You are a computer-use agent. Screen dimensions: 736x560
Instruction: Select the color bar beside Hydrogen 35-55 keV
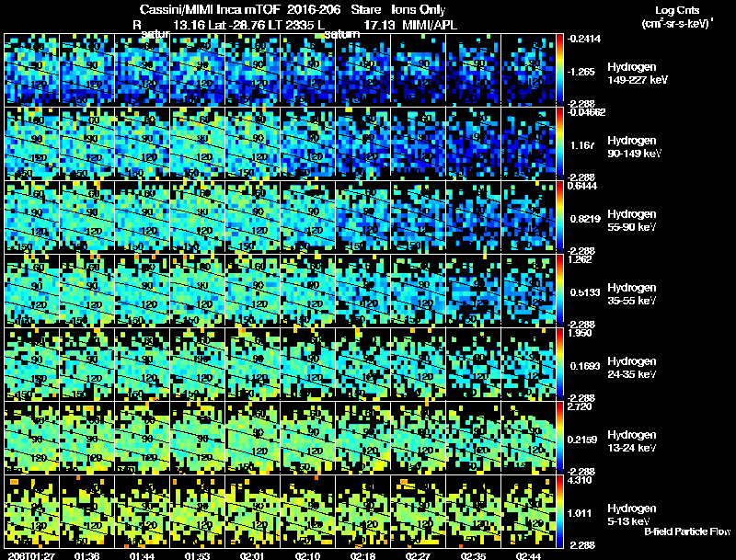[x=559, y=291]
